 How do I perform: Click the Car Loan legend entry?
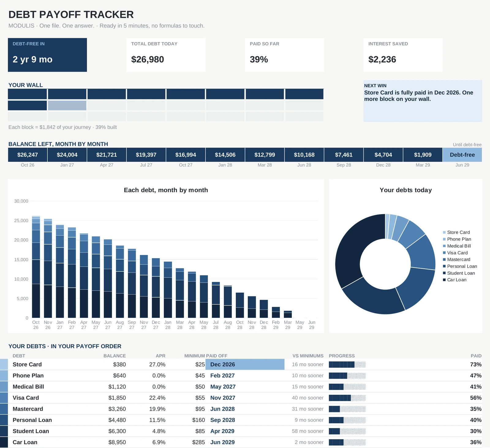tap(455, 280)
